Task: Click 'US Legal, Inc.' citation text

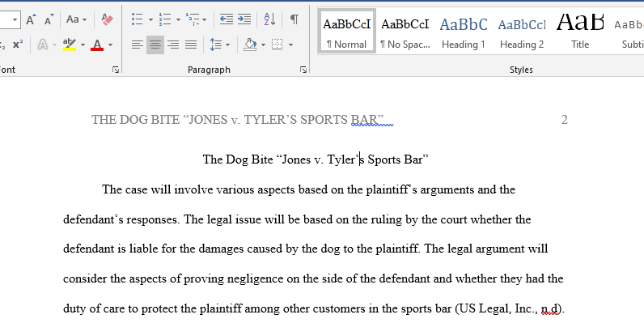Action: 498,308
